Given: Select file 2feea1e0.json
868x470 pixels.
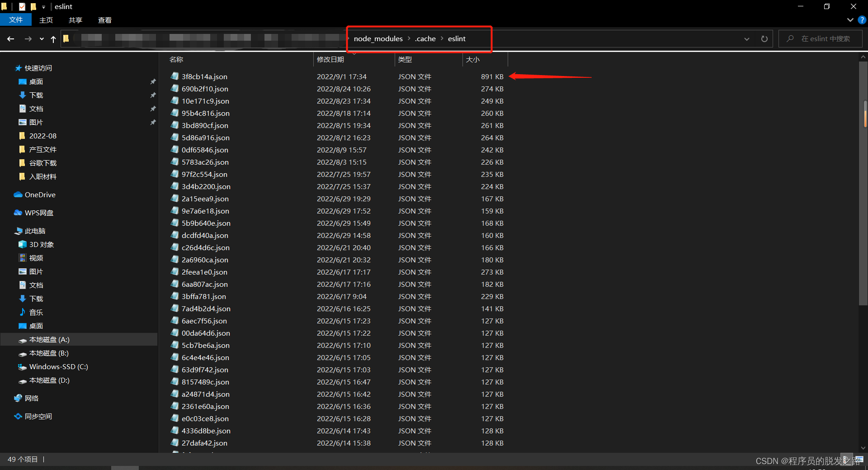Looking at the screenshot, I should click(x=204, y=272).
